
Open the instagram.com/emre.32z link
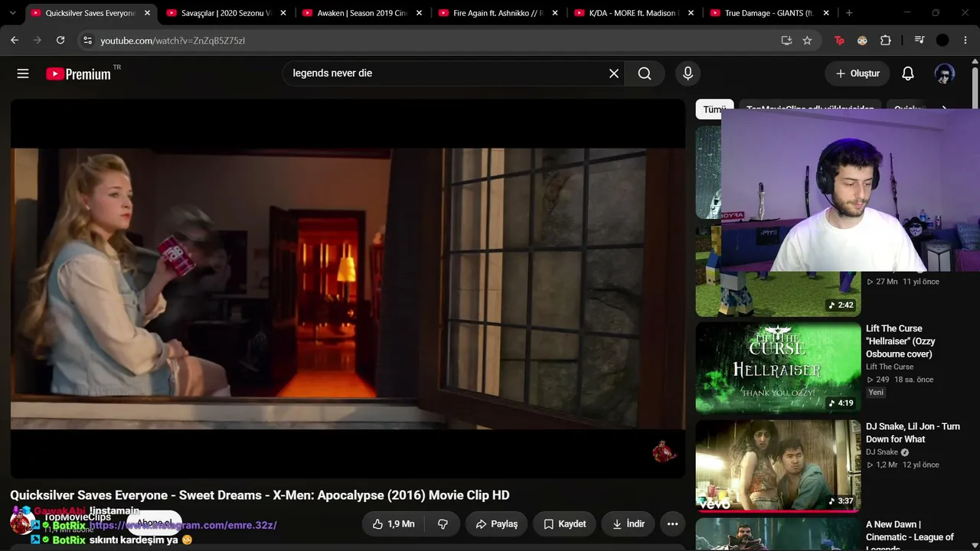tap(183, 526)
